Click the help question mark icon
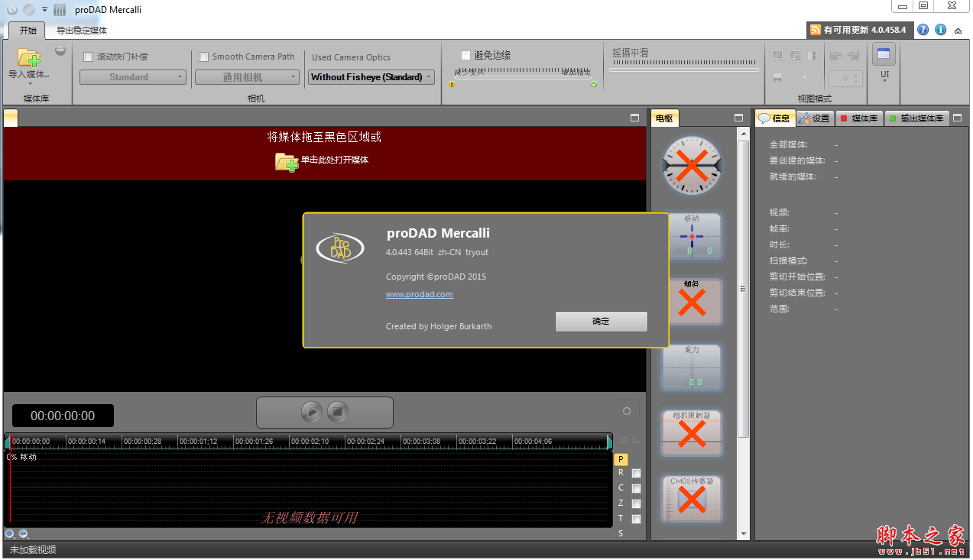The height and width of the screenshot is (560, 973). (923, 30)
